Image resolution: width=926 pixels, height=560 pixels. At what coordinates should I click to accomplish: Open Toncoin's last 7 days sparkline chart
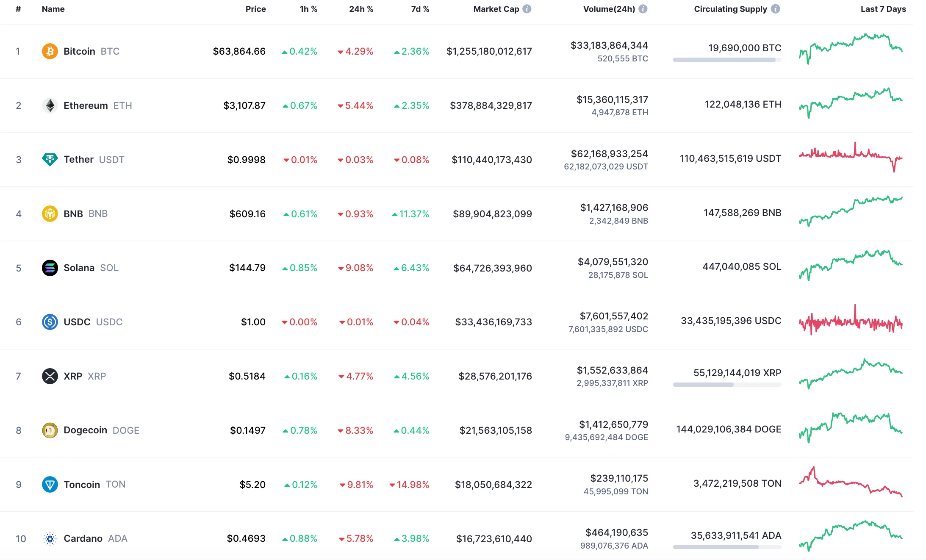(x=851, y=483)
